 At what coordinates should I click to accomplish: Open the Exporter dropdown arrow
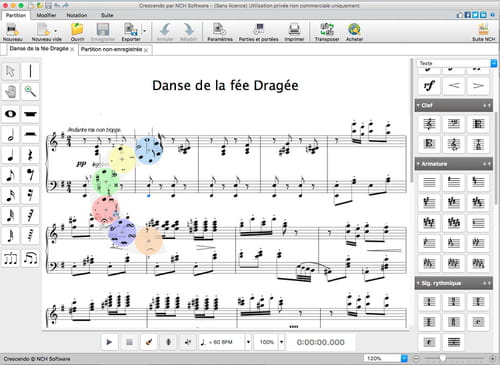(x=145, y=31)
